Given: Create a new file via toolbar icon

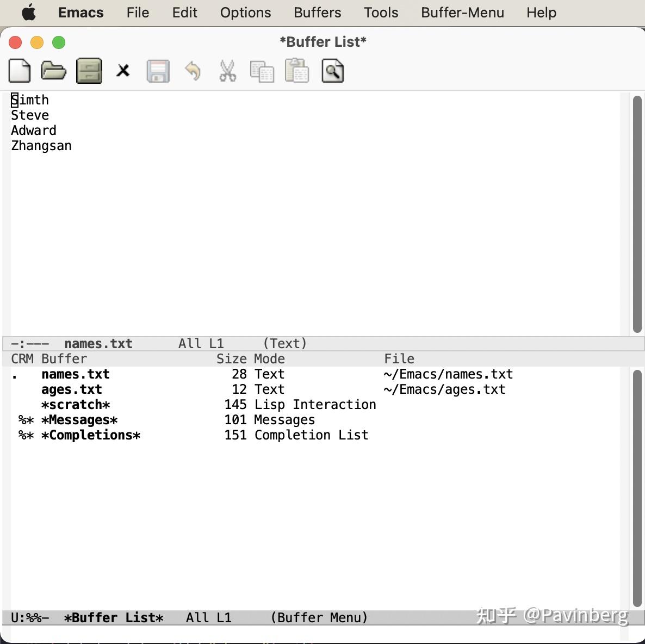Looking at the screenshot, I should [20, 71].
